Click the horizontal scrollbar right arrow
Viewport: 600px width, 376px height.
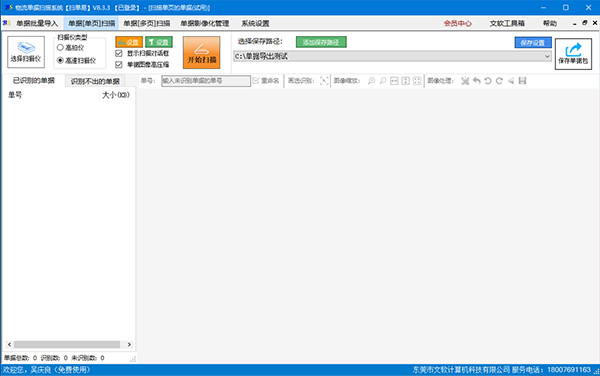pos(129,345)
